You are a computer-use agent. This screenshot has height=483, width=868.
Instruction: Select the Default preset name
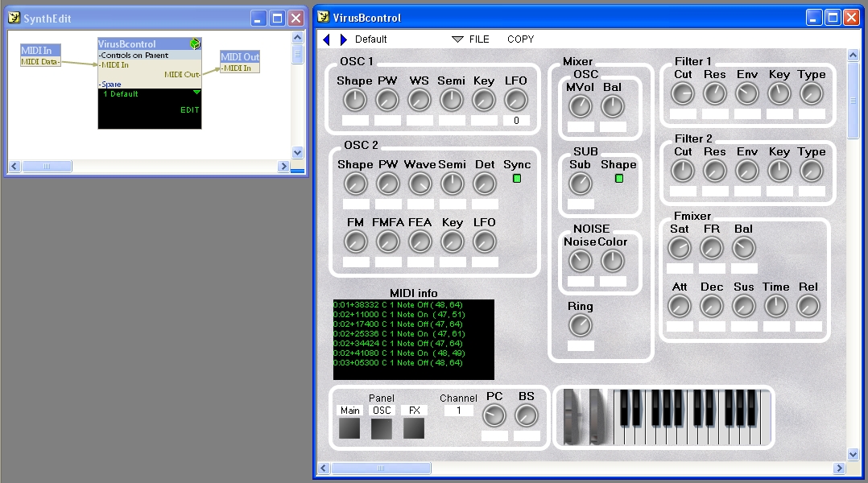point(371,39)
